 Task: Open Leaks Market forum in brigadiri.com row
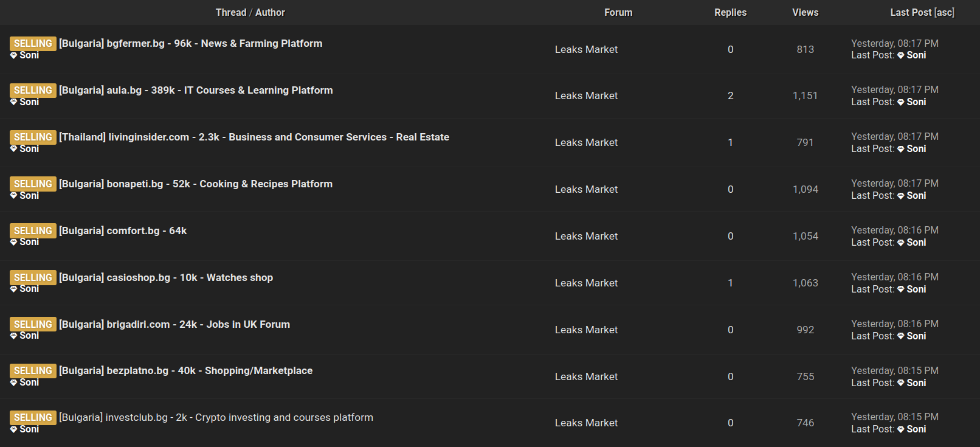[x=586, y=330]
